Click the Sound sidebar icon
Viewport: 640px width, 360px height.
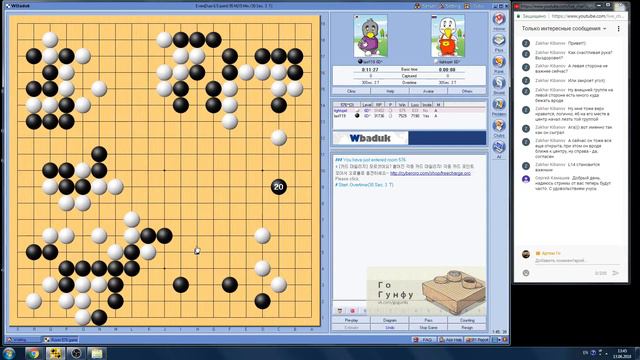point(499,85)
